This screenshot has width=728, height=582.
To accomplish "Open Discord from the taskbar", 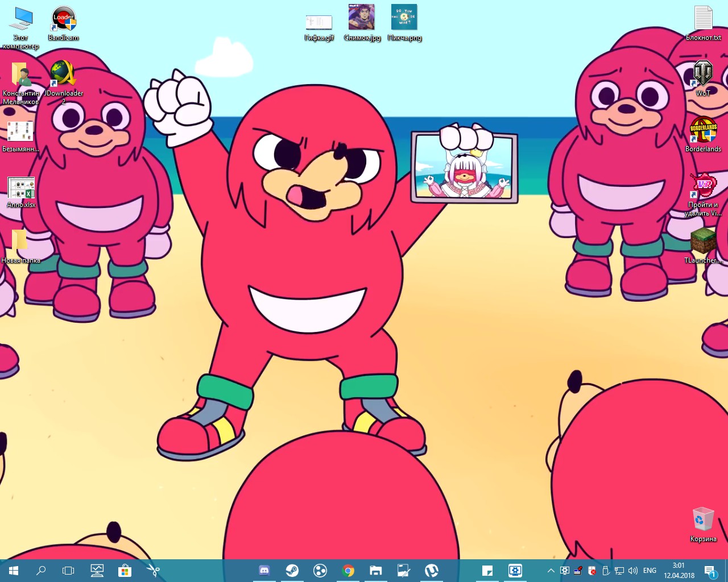I will (x=264, y=571).
